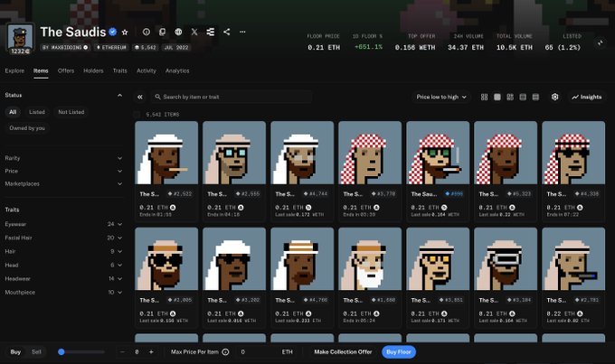615x364 pixels.
Task: Collapse the Status section
Action: [x=119, y=95]
